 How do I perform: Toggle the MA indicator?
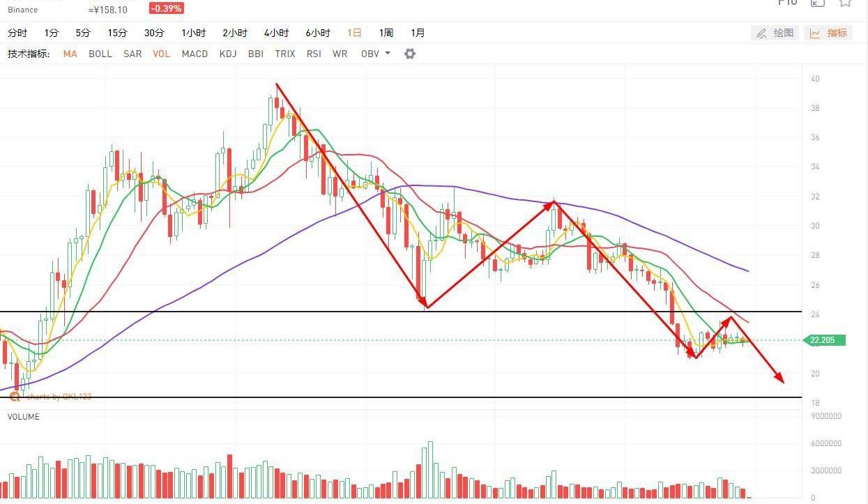tap(70, 54)
